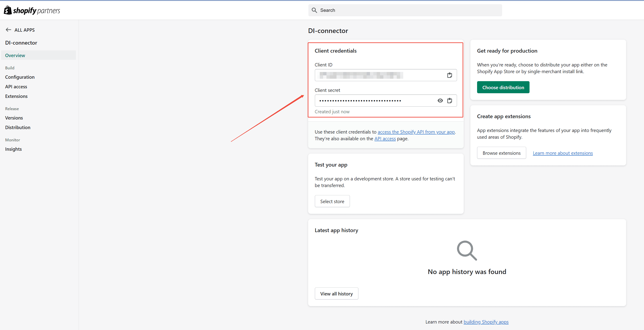Screen dimensions: 644x330
Task: Open Configuration in the sidebar
Action: [x=20, y=77]
